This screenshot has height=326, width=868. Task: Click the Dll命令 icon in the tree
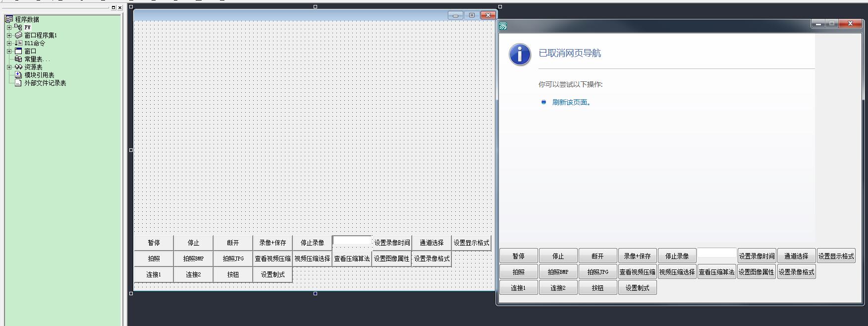click(18, 43)
